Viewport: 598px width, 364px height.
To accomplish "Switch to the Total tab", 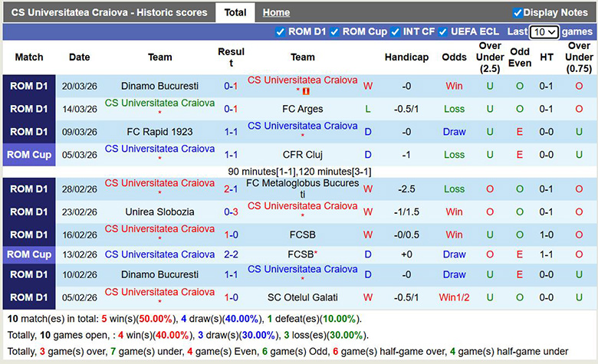I will click(235, 13).
